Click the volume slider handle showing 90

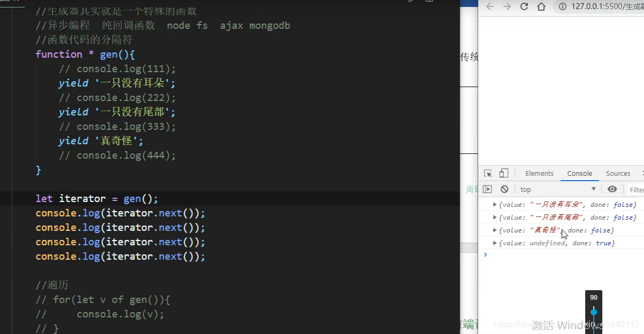point(594,312)
